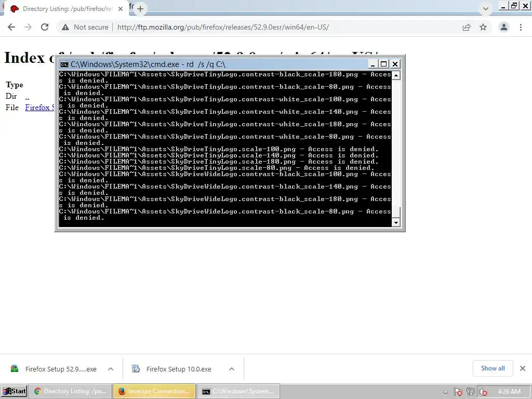The width and height of the screenshot is (532, 399).
Task: Restore down the Chrome window
Action: pyautogui.click(x=514, y=6)
